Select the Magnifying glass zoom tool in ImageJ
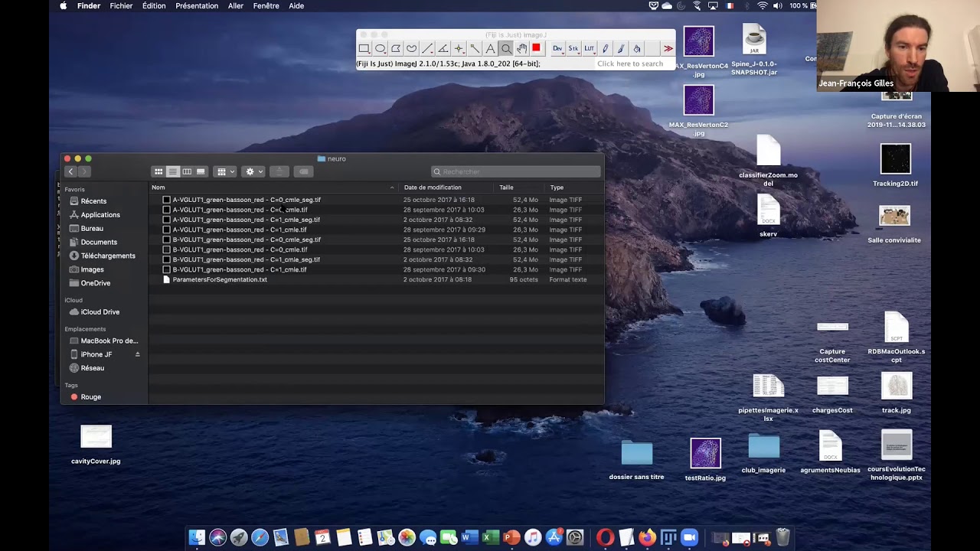The height and width of the screenshot is (551, 980). [x=506, y=48]
